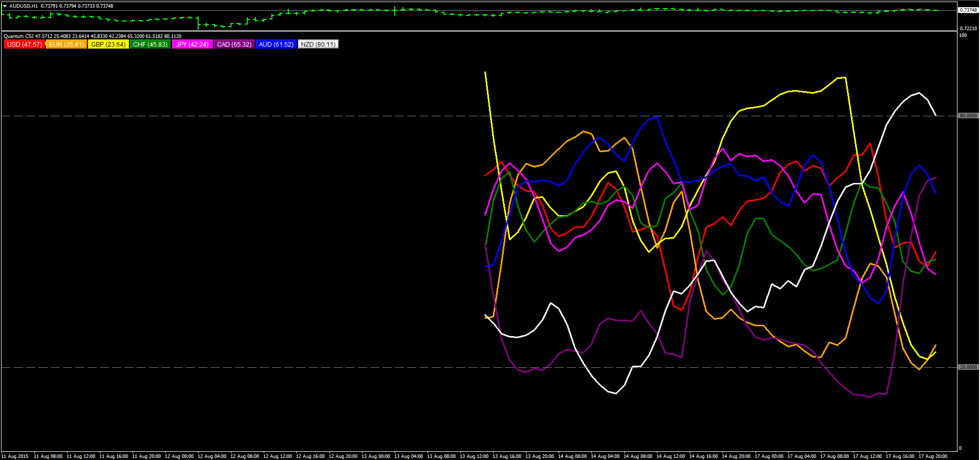Toggle the NZD (80.11) currency button
Screen dimensions: 980x460
pos(318,45)
